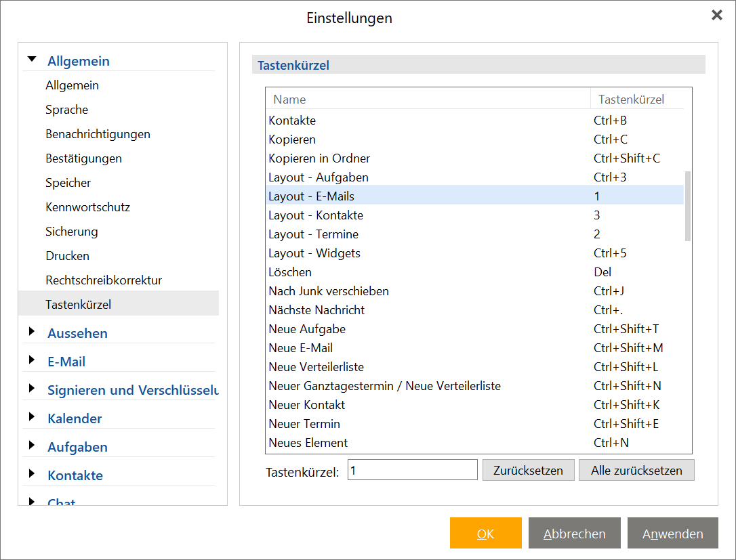Viewport: 736px width, 560px height.
Task: Click the Anwenden button
Action: (672, 534)
